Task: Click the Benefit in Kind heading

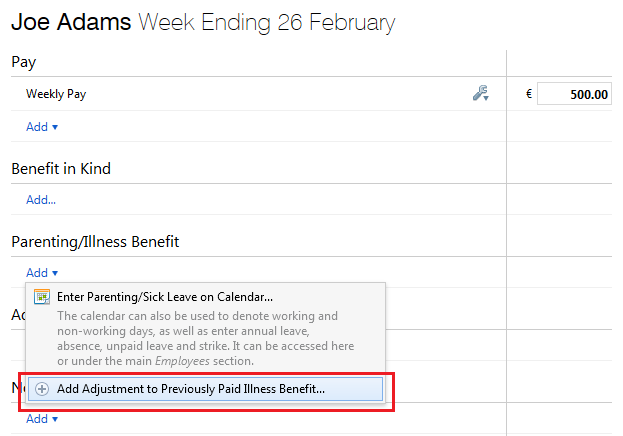Action: click(x=61, y=169)
